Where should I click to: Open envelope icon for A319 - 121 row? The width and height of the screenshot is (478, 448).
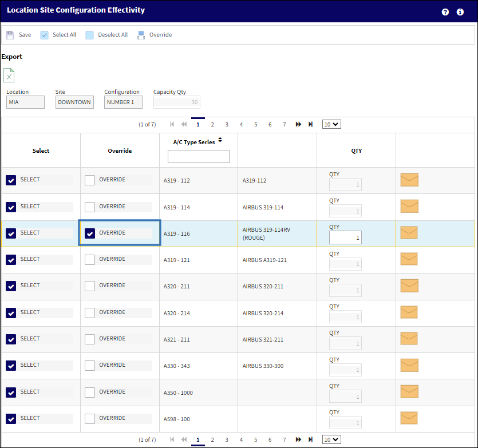point(409,259)
